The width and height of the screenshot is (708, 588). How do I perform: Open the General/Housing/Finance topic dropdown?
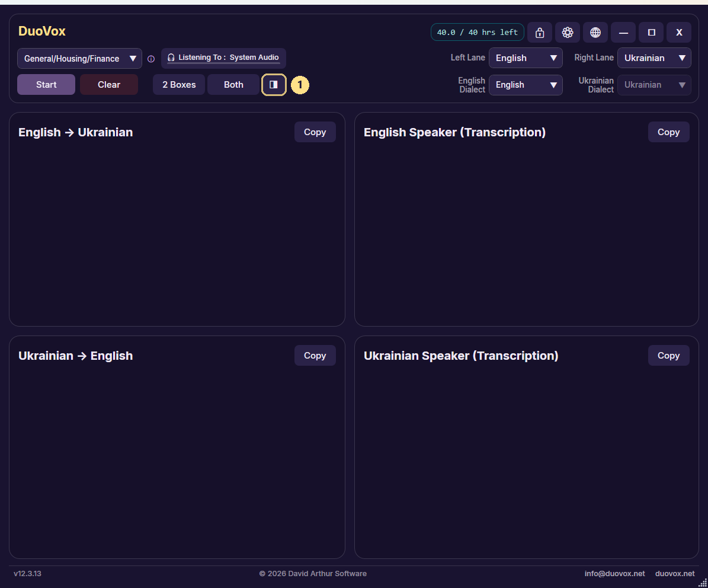click(79, 58)
